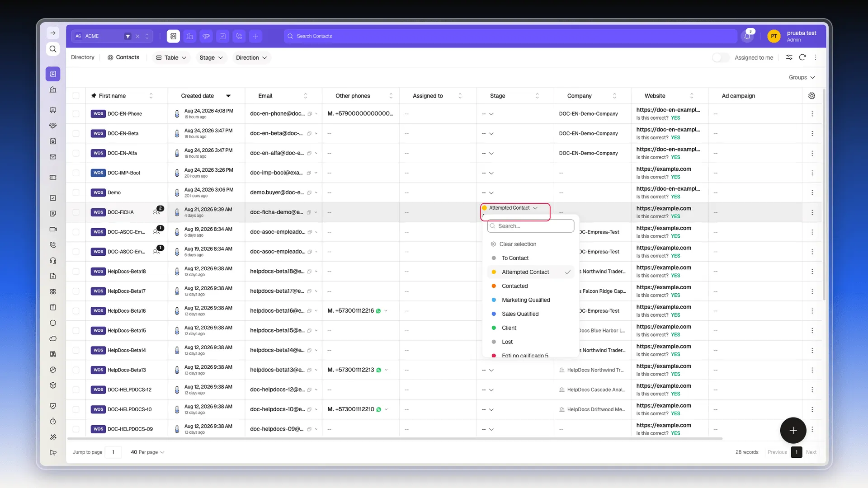868x488 pixels.
Task: Click the contacts module icon in top bar
Action: [x=173, y=36]
